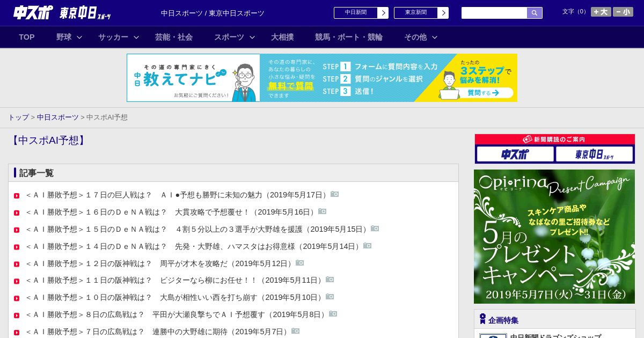Image resolution: width=644 pixels, height=338 pixels.
Task: Click the 【中スポAI予想】 page title
Action: click(x=48, y=141)
